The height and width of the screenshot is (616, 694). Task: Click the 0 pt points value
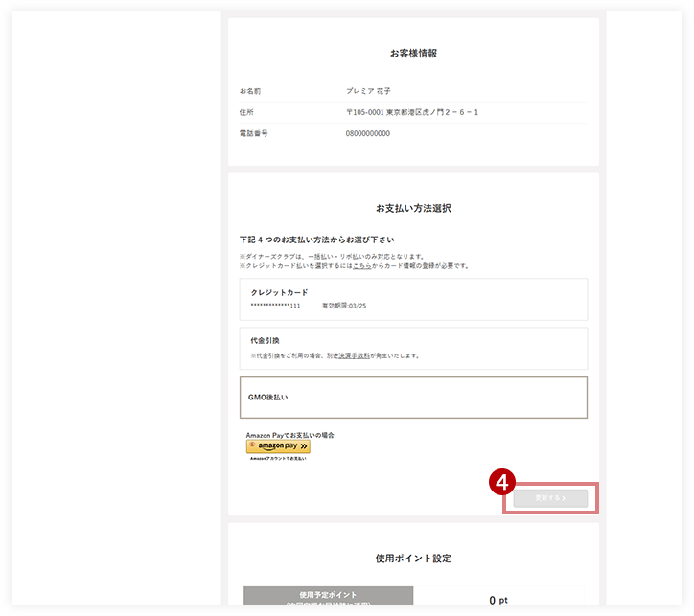click(x=498, y=600)
